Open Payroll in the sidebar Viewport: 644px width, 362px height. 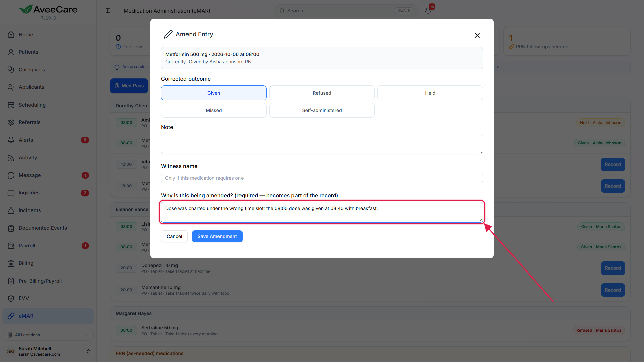48,246
